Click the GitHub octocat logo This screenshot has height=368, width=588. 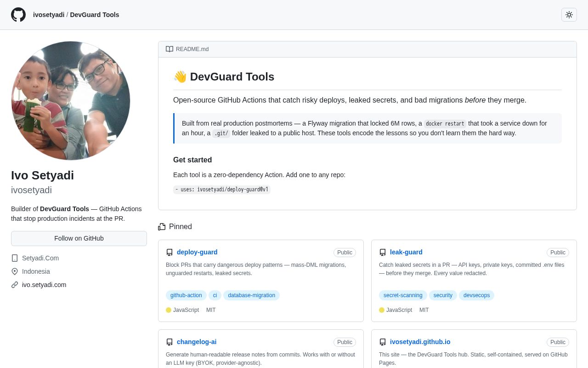(x=18, y=15)
